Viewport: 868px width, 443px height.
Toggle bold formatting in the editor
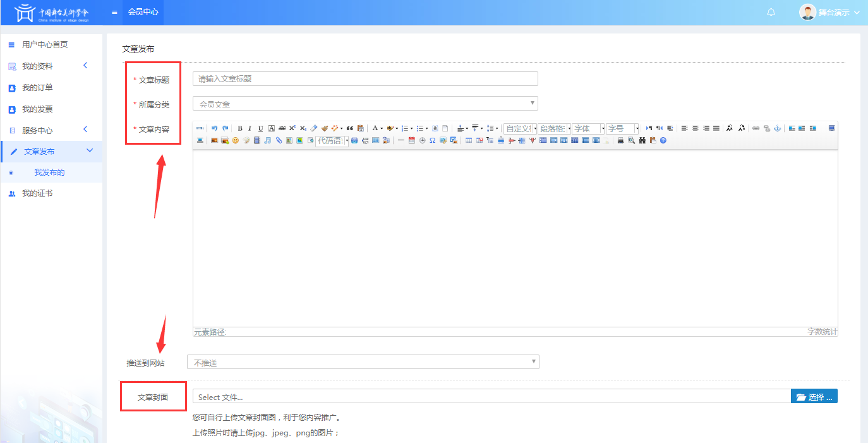240,128
